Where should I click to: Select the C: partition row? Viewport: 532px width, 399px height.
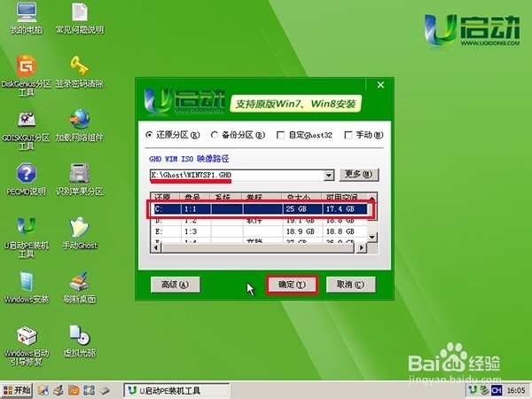coord(259,209)
